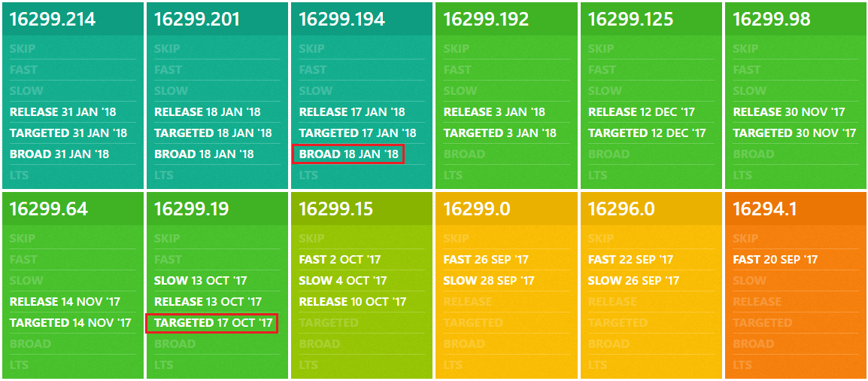Open the 16299.0 build heading

pyautogui.click(x=477, y=209)
